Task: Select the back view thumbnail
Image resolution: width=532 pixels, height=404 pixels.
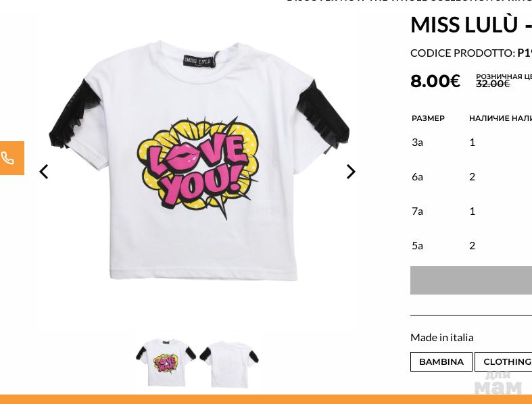Action: (x=229, y=362)
